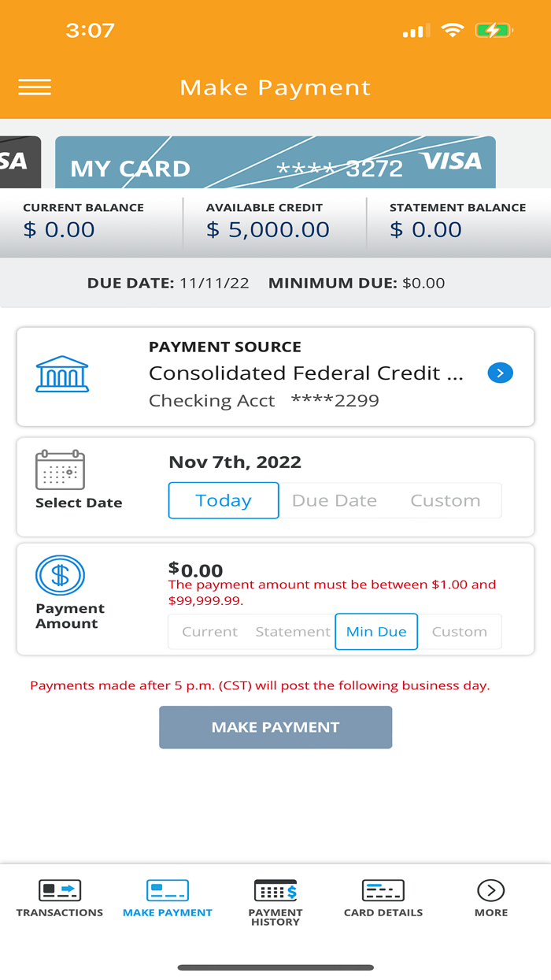Open the hamburger navigation menu
Viewport: 551px width, 980px height.
35,87
